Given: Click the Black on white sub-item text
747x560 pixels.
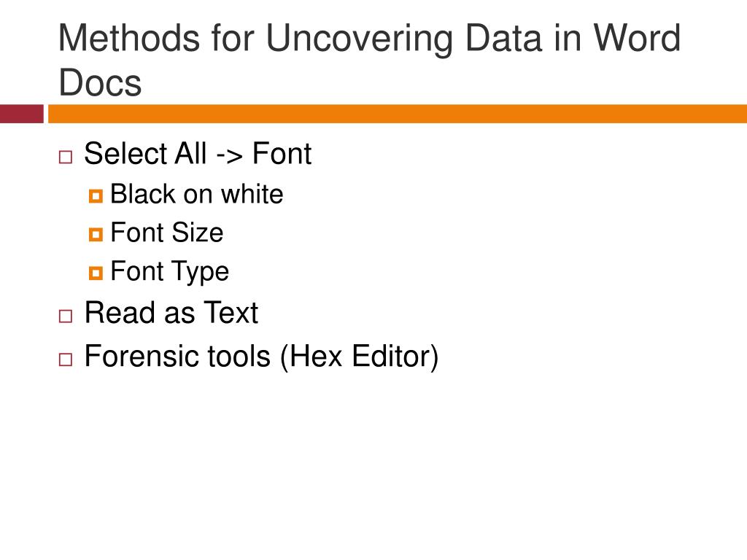Looking at the screenshot, I should click(x=197, y=194).
